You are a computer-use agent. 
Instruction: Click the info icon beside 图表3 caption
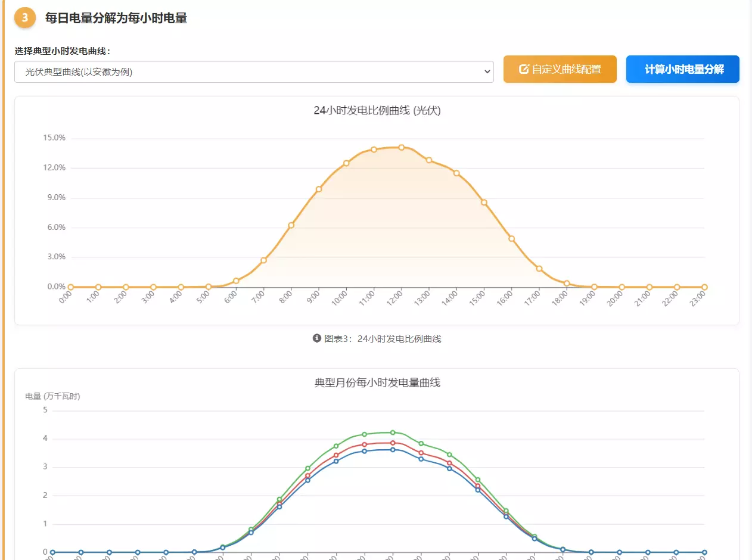click(x=317, y=338)
